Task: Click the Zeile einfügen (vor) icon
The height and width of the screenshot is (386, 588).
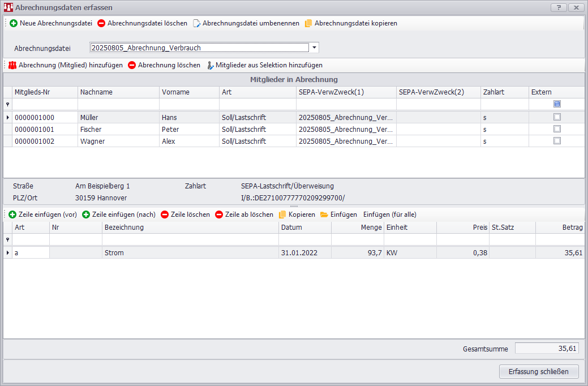Action: click(x=12, y=215)
